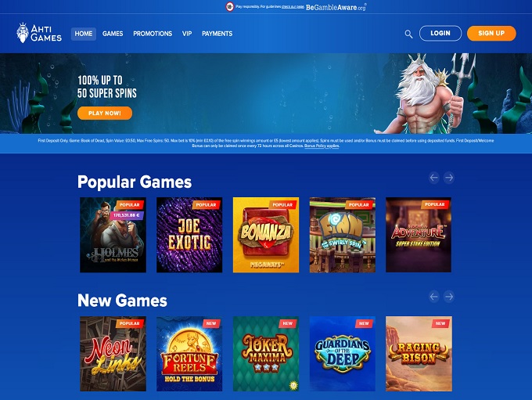Go to the Promotions page
Image resolution: width=532 pixels, height=400 pixels.
point(153,34)
